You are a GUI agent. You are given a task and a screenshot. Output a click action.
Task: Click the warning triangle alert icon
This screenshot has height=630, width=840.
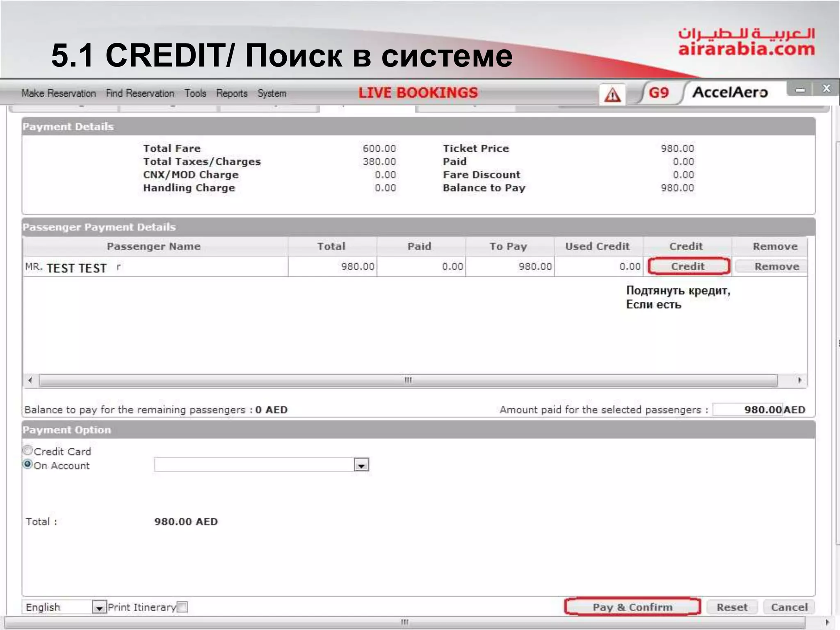click(x=612, y=95)
